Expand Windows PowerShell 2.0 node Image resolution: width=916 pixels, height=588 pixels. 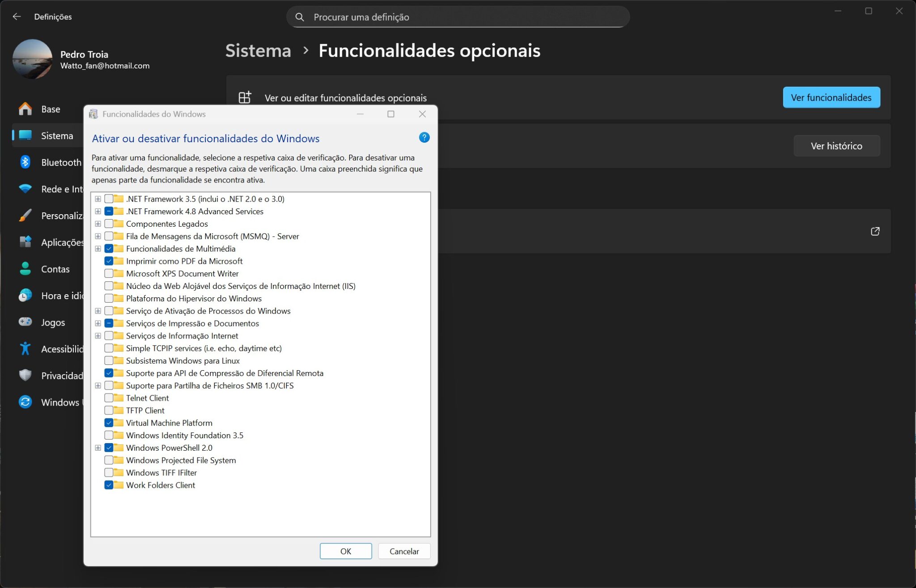click(x=98, y=448)
